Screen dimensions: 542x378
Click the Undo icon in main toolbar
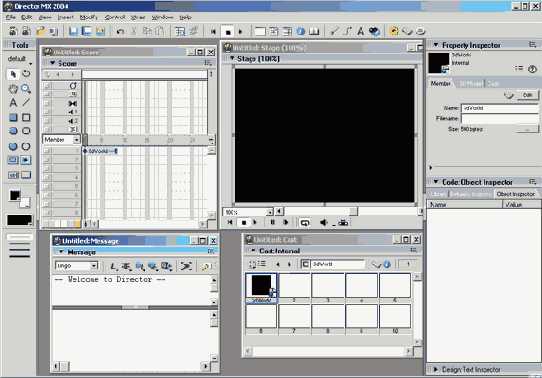(120, 31)
